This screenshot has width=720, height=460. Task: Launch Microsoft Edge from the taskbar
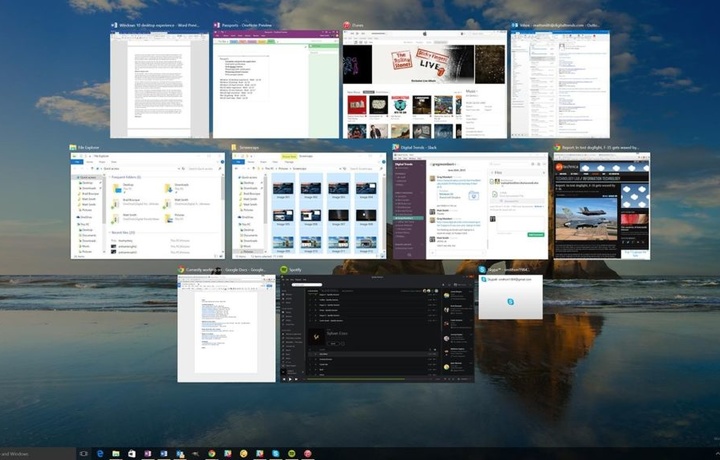[100, 454]
